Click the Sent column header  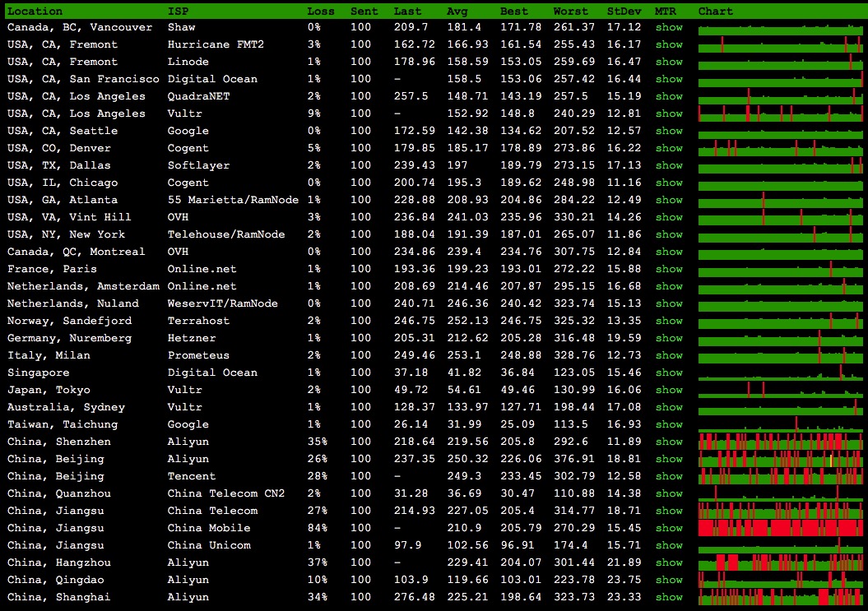[x=364, y=11]
